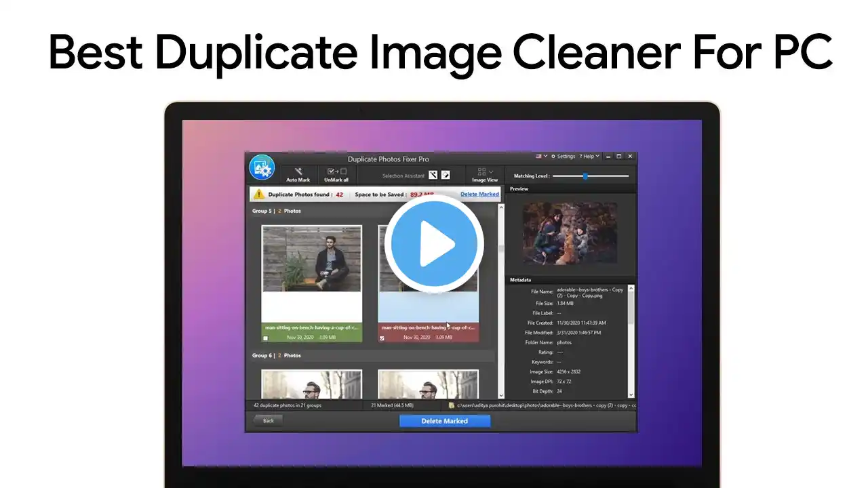Image resolution: width=868 pixels, height=488 pixels.
Task: Click the "Group 6 | 2 Photos" header
Action: (x=277, y=355)
